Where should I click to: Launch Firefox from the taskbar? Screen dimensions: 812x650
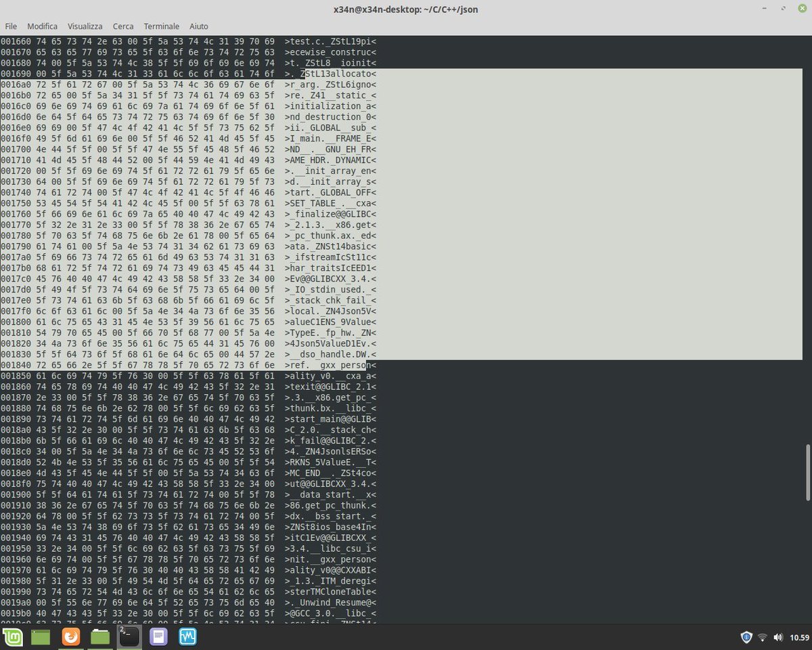(x=71, y=636)
